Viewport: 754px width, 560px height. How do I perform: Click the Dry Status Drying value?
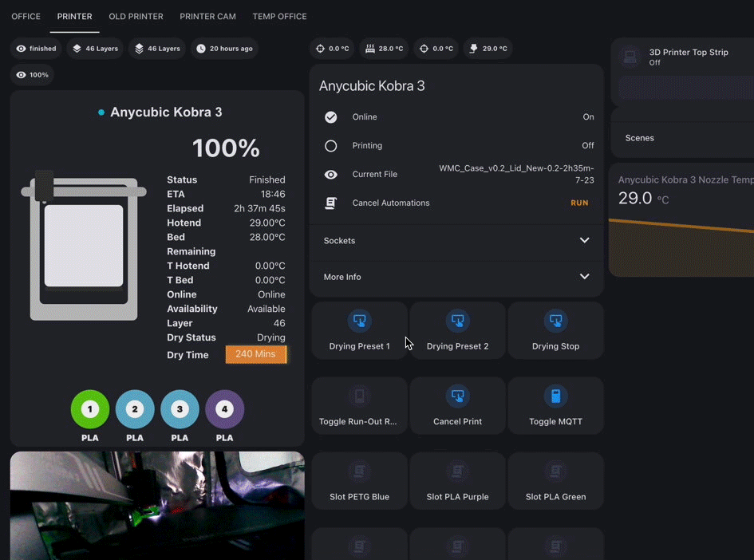(270, 337)
